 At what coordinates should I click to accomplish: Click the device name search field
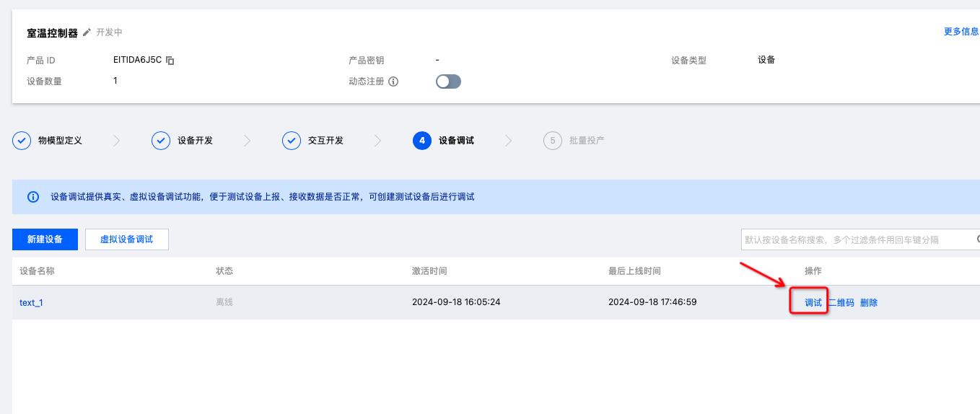pyautogui.click(x=855, y=239)
